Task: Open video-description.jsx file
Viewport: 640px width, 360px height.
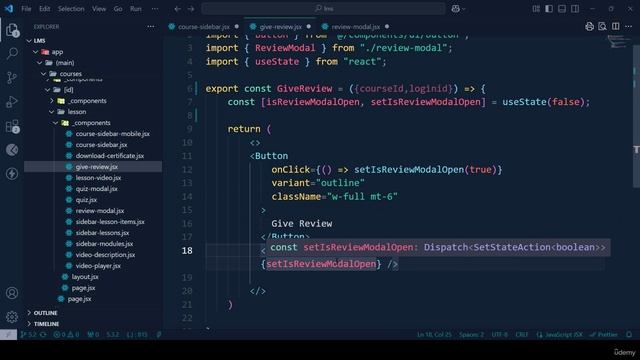Action: pyautogui.click(x=105, y=255)
